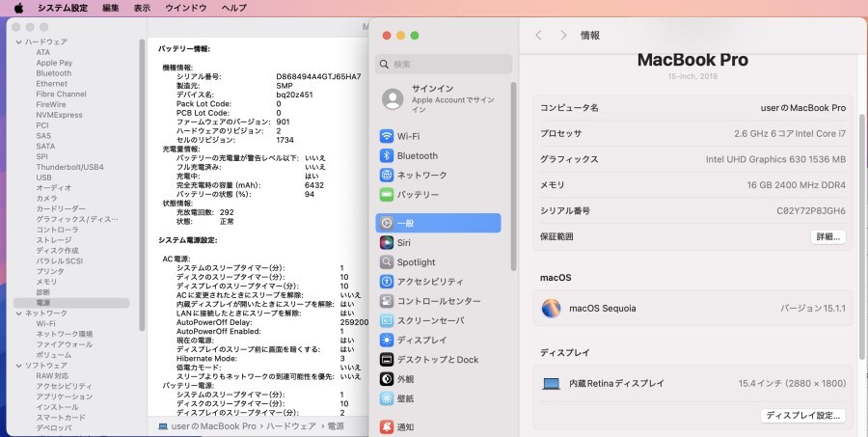Click the Bluetooth icon in settings sidebar
Screen dimensions: 868x437
click(x=387, y=155)
